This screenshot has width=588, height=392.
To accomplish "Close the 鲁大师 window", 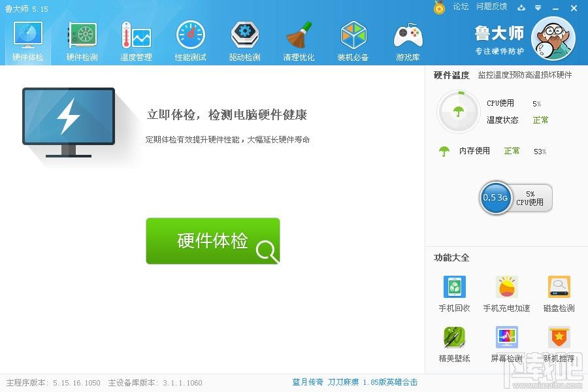I will pos(574,8).
